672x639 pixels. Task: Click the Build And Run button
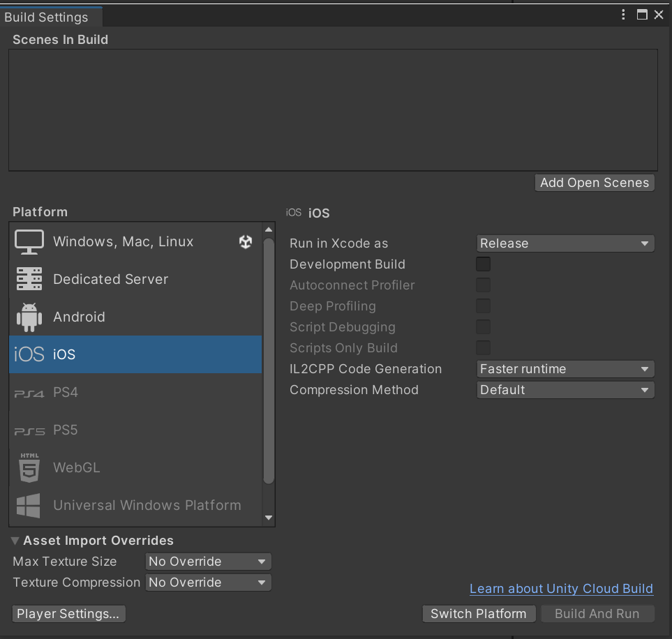[597, 614]
